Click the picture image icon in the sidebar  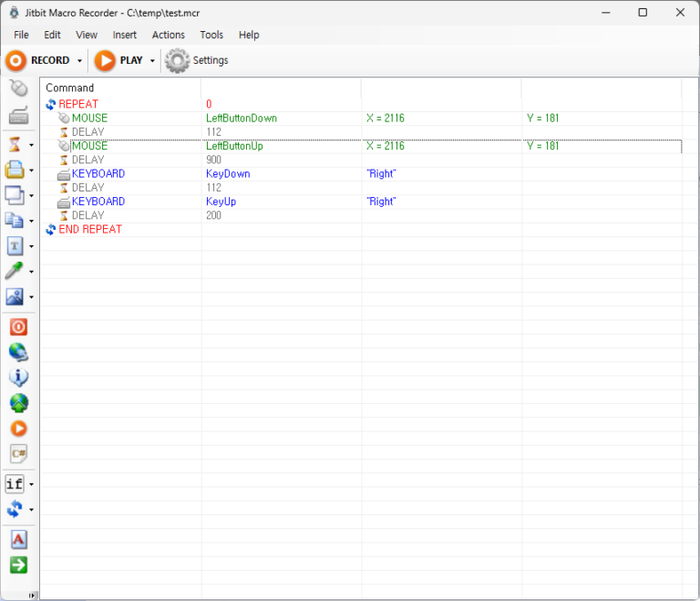click(x=15, y=296)
